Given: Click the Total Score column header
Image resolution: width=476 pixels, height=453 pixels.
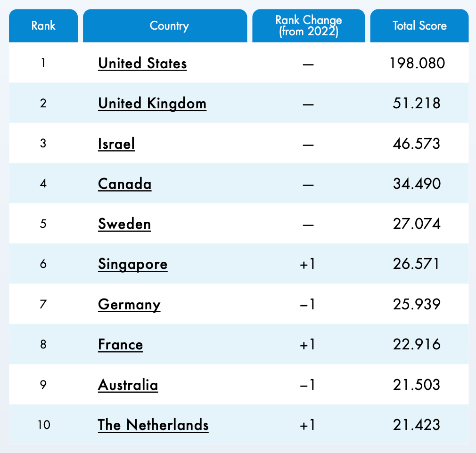Looking at the screenshot, I should pos(419,25).
